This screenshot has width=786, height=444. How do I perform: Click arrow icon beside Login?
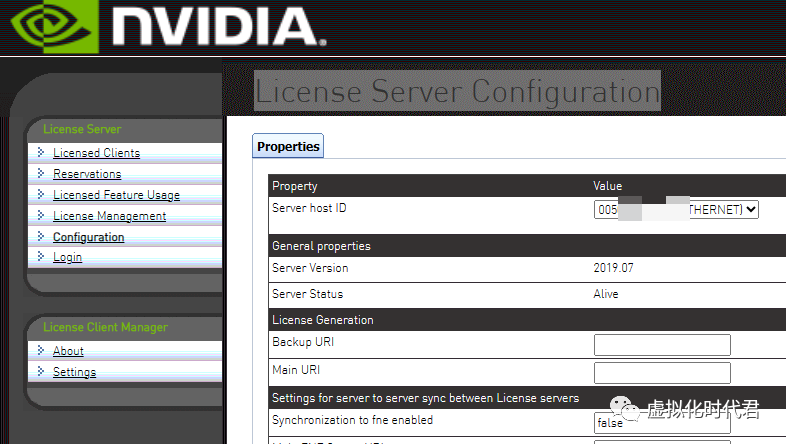41,257
